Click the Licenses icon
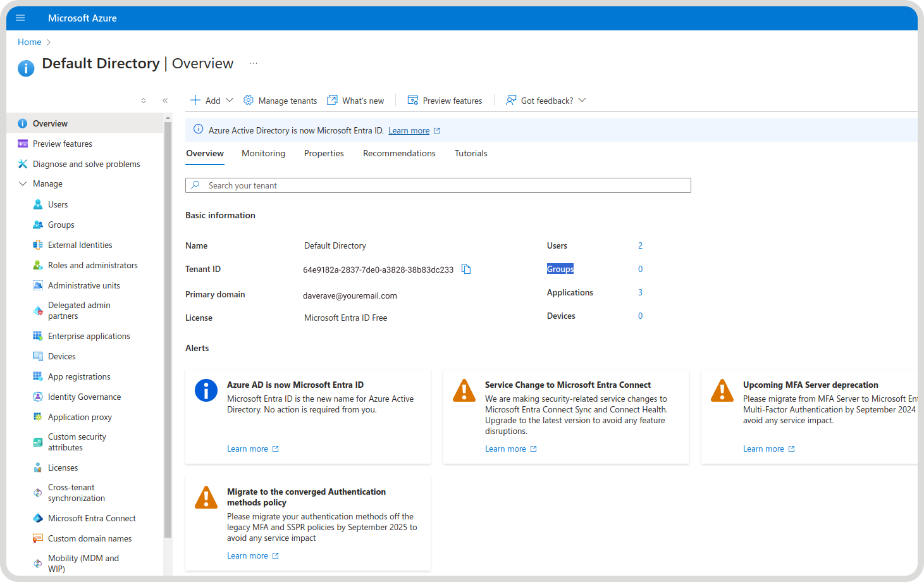Screen dimensions: 924x582 (x=38, y=467)
